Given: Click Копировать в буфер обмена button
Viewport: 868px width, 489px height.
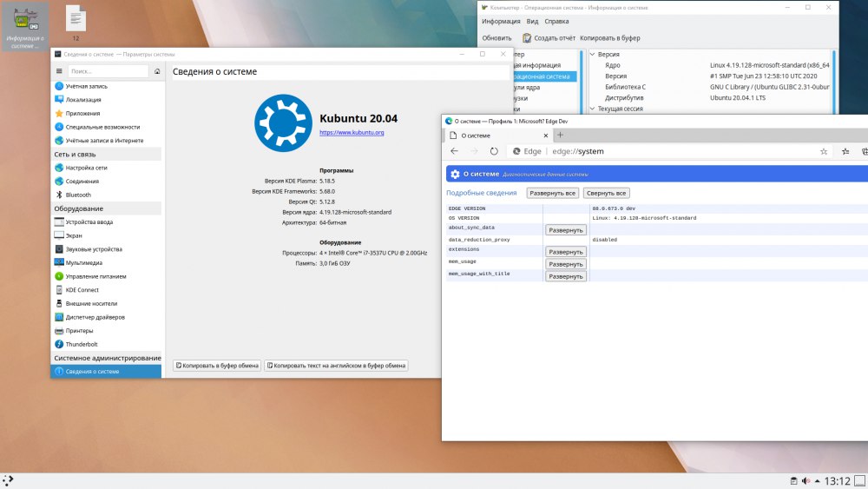Looking at the screenshot, I should [x=217, y=366].
